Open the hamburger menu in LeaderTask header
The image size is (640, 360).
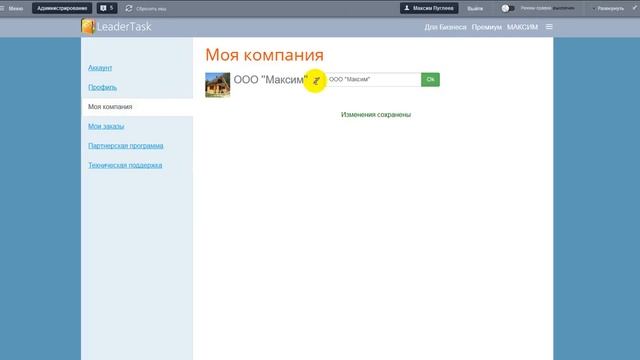pyautogui.click(x=549, y=27)
